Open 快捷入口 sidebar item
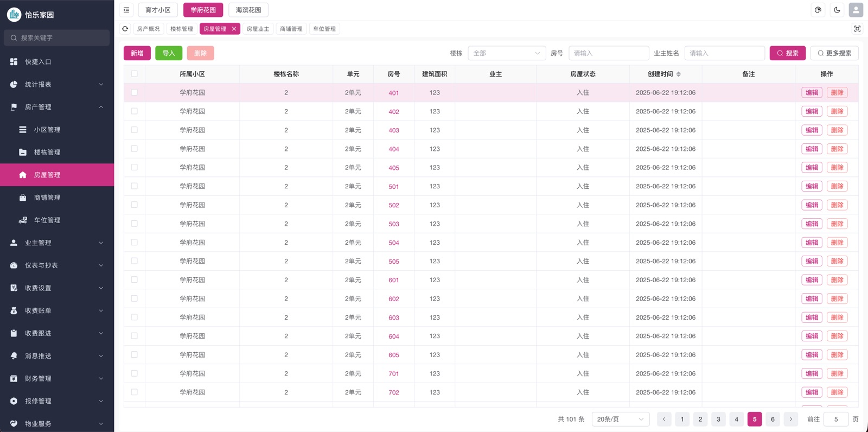Image resolution: width=868 pixels, height=432 pixels. coord(57,62)
